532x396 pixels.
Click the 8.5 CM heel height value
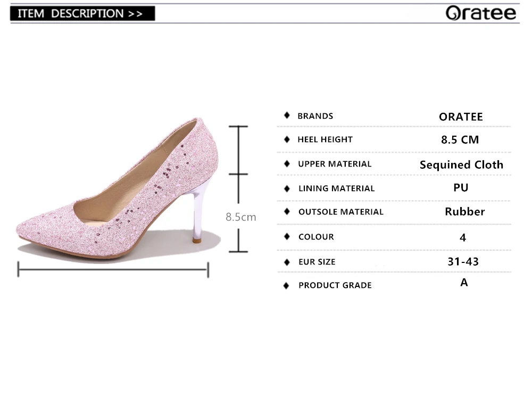pos(460,139)
